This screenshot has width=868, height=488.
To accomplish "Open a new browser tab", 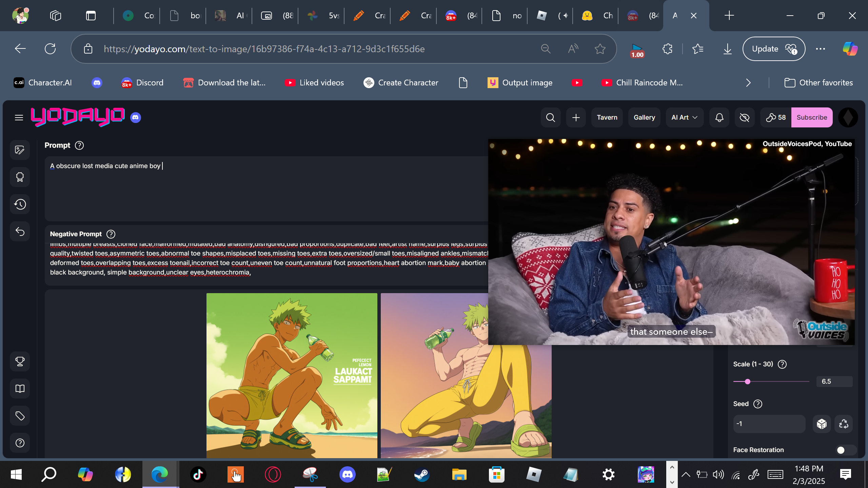I will pyautogui.click(x=729, y=16).
